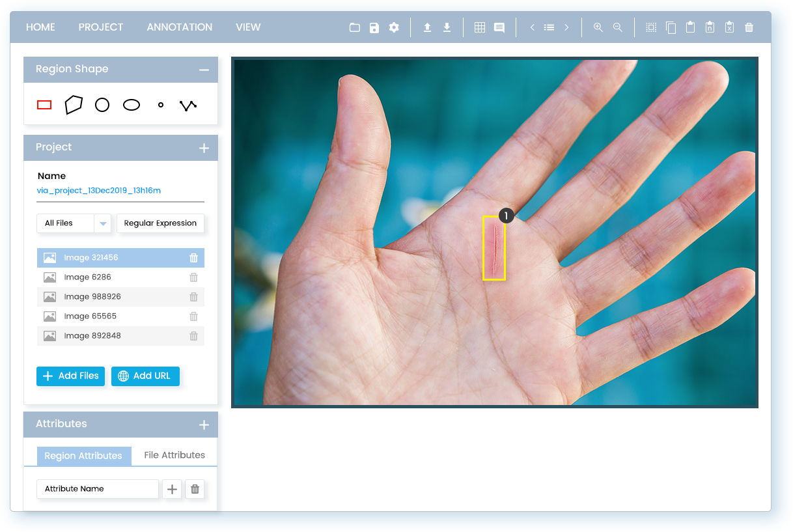Screen dimensions: 793x532
Task: Switch to the File Attributes tab
Action: 174,455
